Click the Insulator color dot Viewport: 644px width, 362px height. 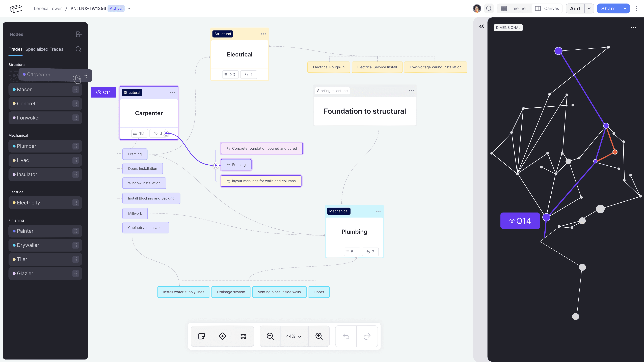point(14,174)
